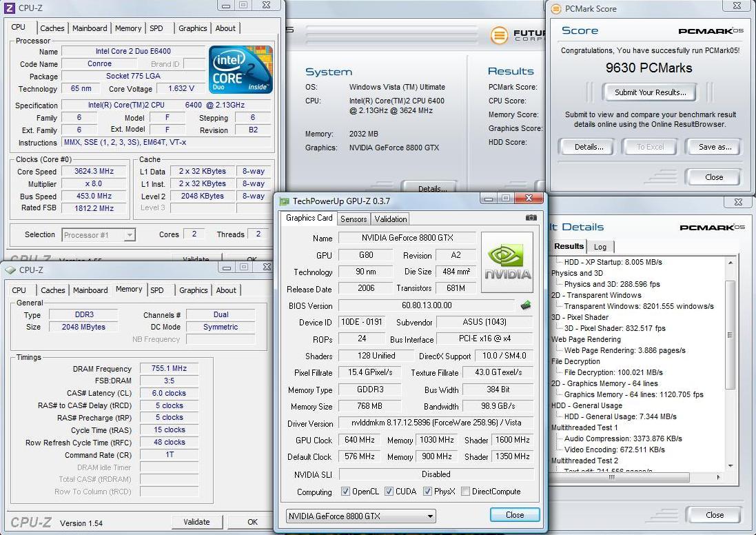
Task: Click the DRAM Frequency value 755.1 MHz
Action: coord(169,368)
